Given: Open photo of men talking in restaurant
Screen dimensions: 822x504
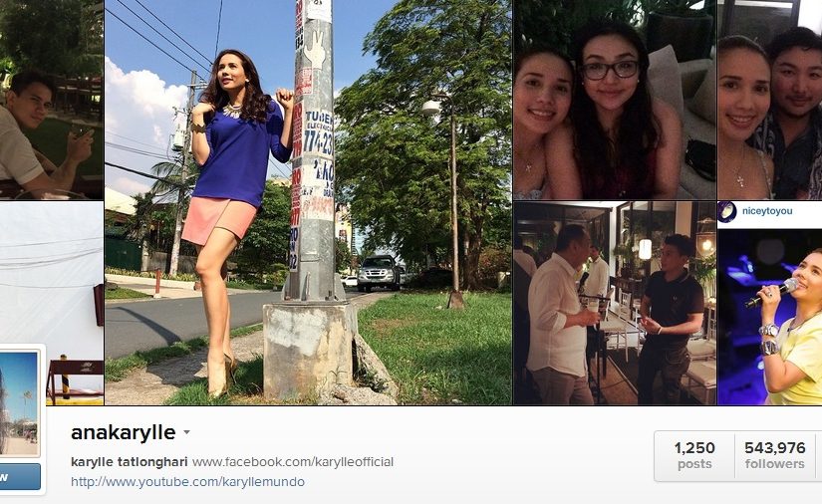Looking at the screenshot, I should [x=615, y=304].
